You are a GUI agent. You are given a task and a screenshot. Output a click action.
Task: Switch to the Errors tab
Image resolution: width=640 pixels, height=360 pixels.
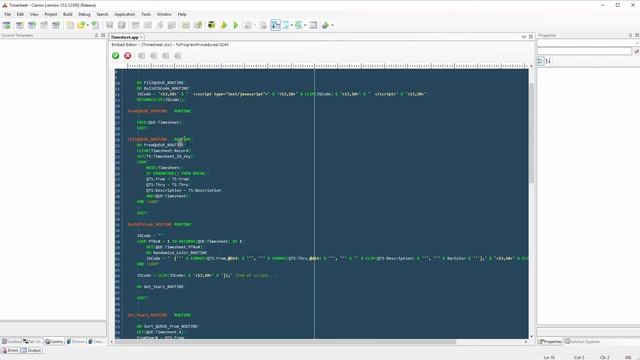pos(11,350)
